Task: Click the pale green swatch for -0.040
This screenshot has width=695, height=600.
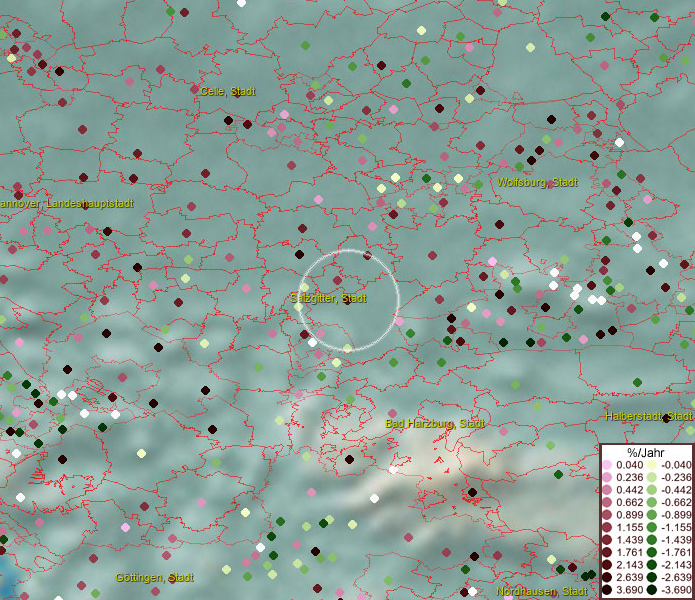Action: coord(652,465)
